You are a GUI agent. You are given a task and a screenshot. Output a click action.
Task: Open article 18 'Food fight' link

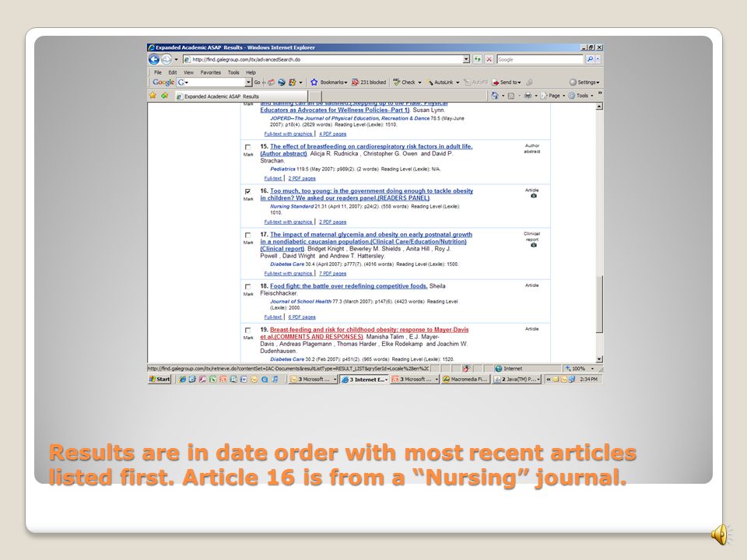[x=349, y=286]
